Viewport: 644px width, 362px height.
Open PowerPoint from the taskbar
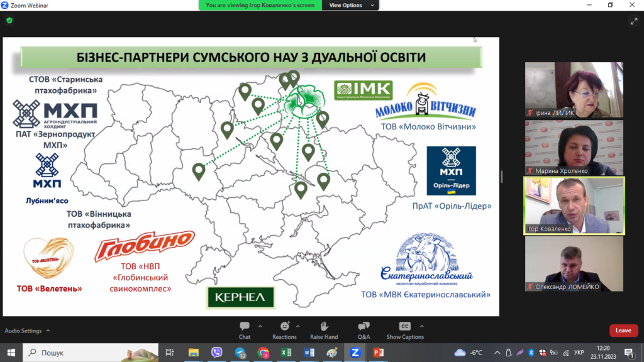(379, 353)
